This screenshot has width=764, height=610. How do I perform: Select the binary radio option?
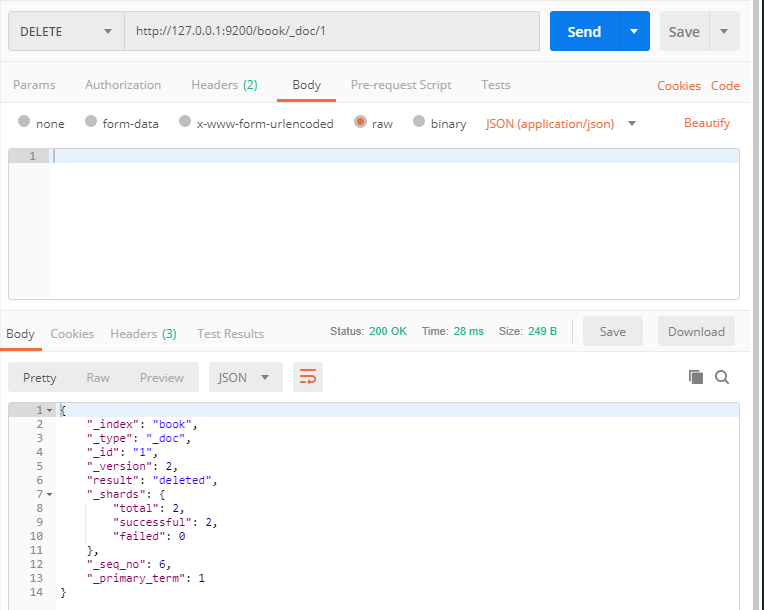[419, 121]
